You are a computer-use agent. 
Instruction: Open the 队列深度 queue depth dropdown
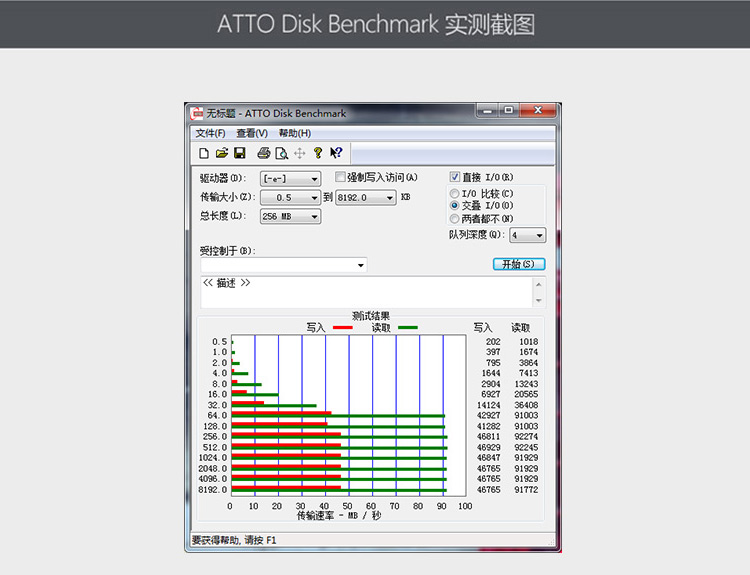528,235
